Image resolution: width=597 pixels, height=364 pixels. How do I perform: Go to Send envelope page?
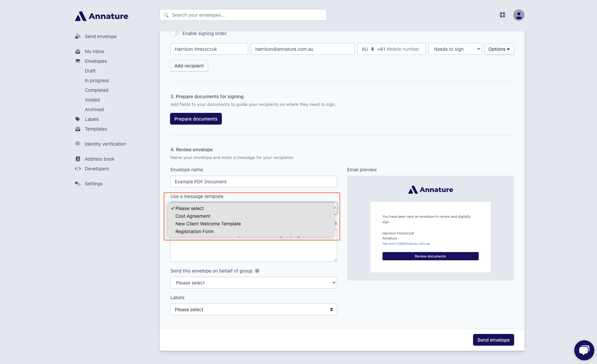click(x=101, y=36)
